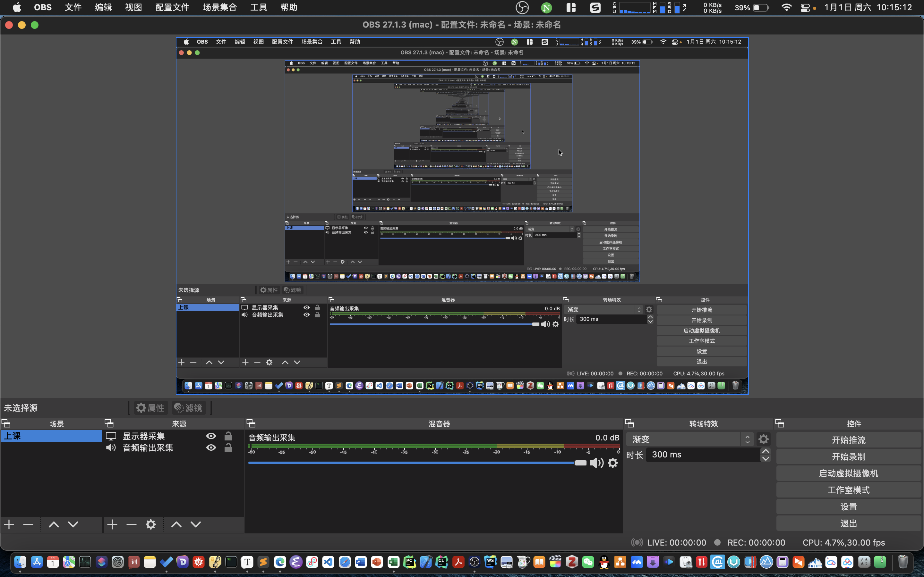The width and height of the screenshot is (924, 577).
Task: Move the 上课 scene down with the arrow icon
Action: (x=73, y=524)
